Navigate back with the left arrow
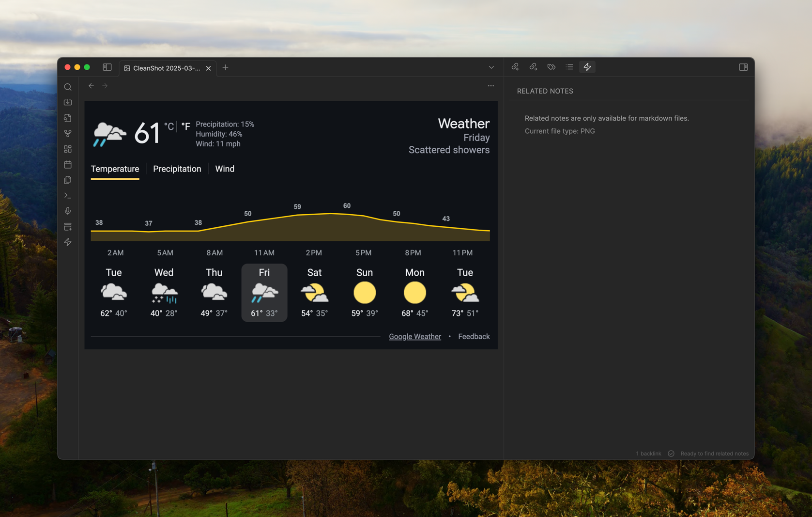Image resolution: width=812 pixels, height=517 pixels. coord(91,86)
